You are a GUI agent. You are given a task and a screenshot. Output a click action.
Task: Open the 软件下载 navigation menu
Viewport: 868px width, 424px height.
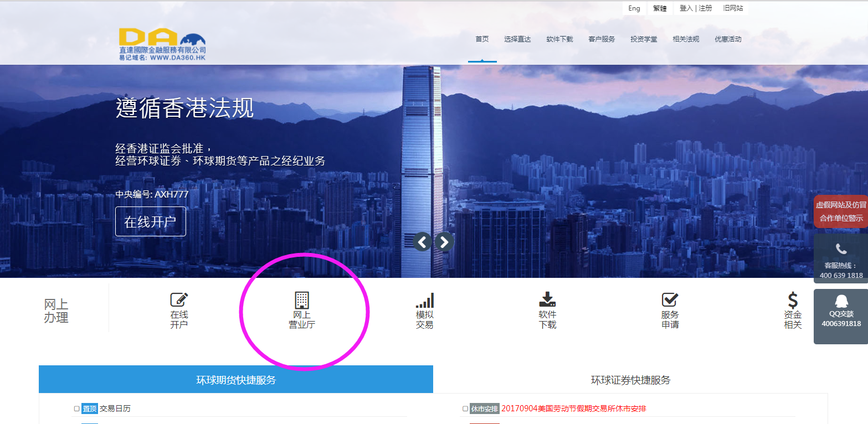pos(559,39)
